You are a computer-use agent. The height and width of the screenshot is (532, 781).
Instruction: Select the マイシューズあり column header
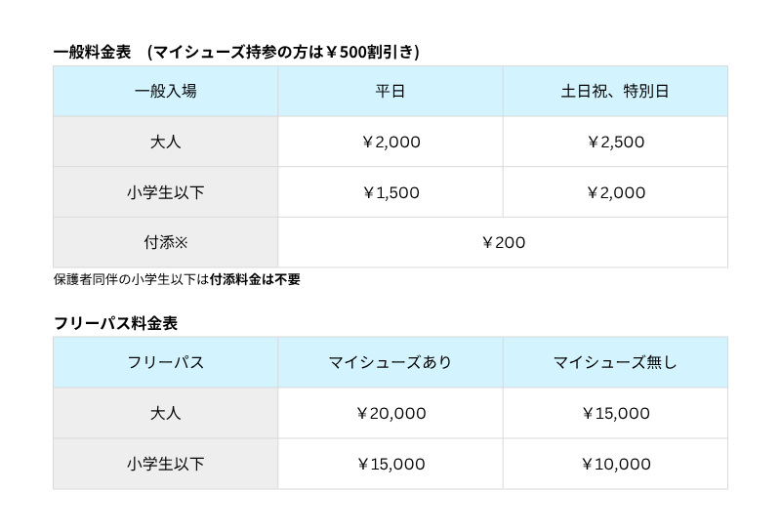(x=390, y=362)
